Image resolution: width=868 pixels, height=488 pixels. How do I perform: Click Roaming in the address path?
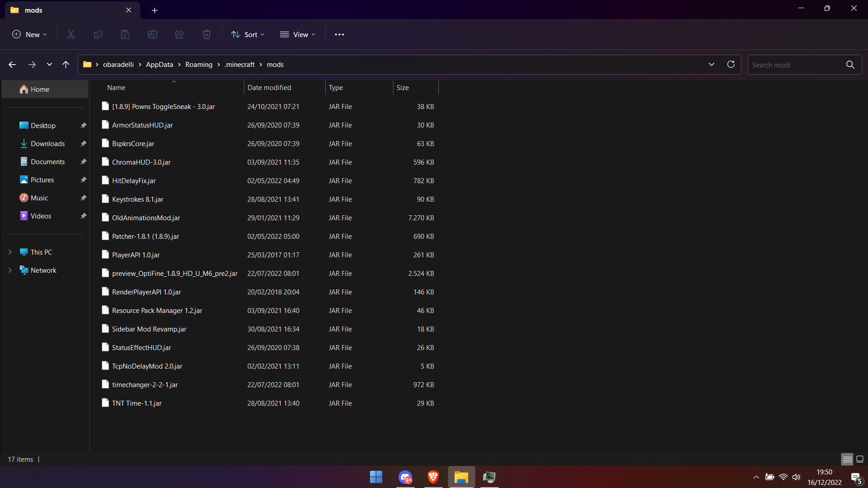199,65
